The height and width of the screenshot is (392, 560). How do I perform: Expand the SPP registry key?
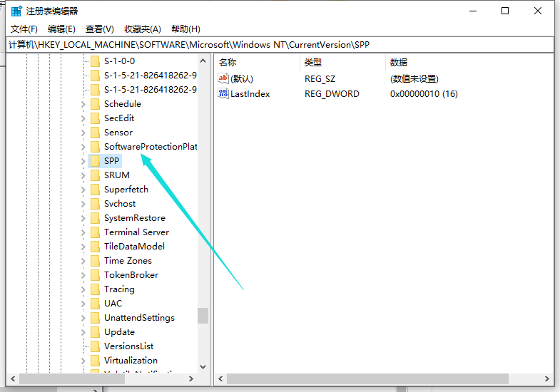click(83, 161)
